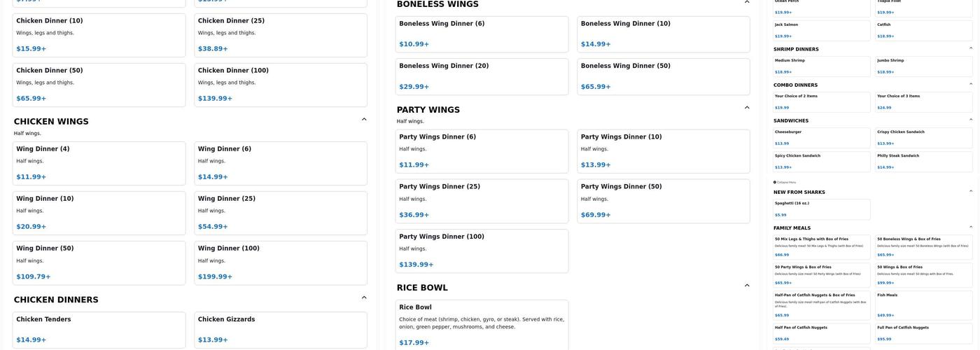980x350 pixels.
Task: Pick the Chicken Tenders item
Action: [x=99, y=330]
